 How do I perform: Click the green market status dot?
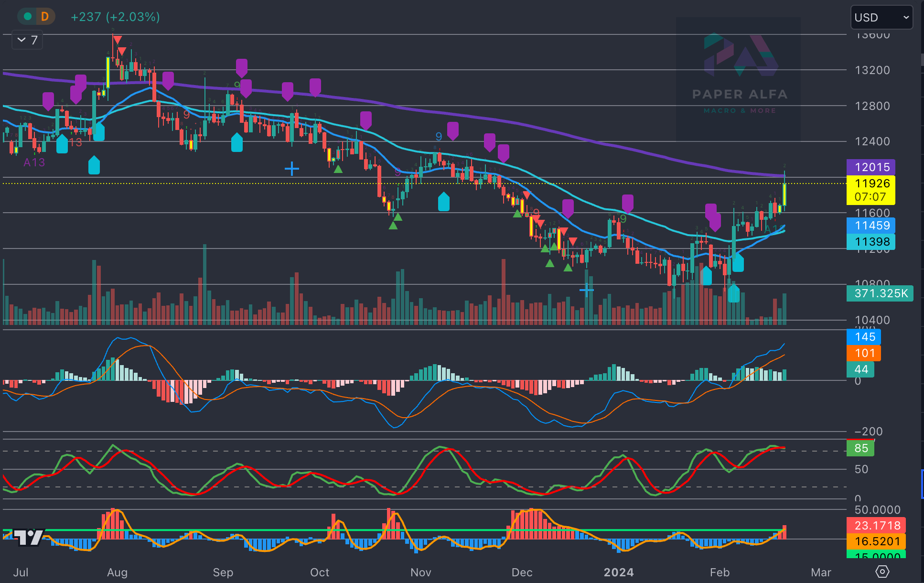click(28, 17)
